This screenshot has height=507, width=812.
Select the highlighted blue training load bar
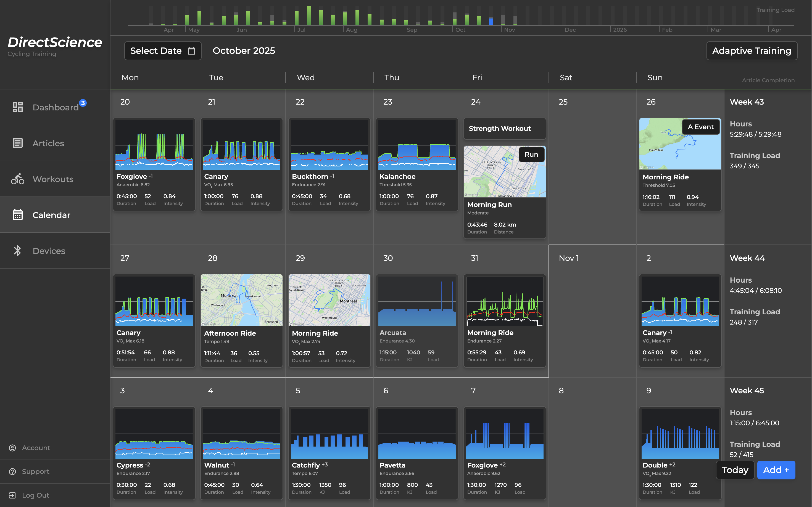click(x=491, y=21)
